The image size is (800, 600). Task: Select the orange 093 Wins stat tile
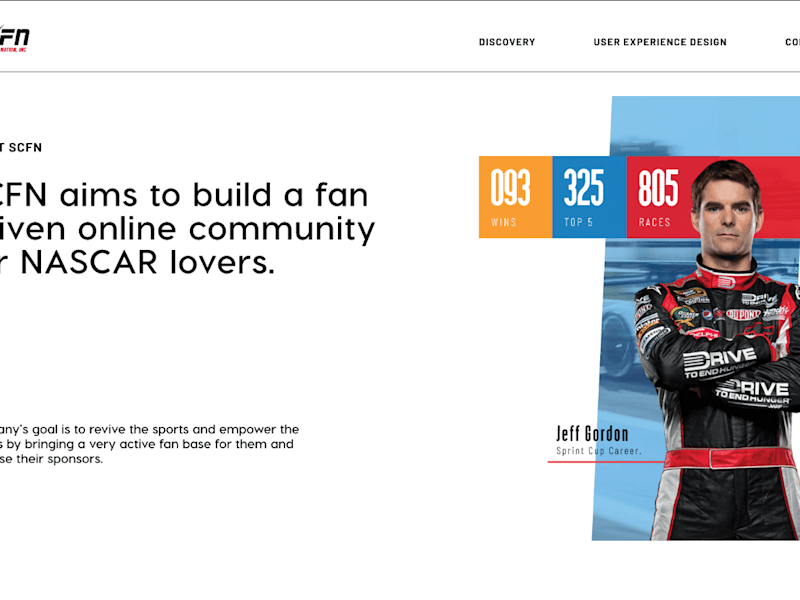pyautogui.click(x=515, y=197)
